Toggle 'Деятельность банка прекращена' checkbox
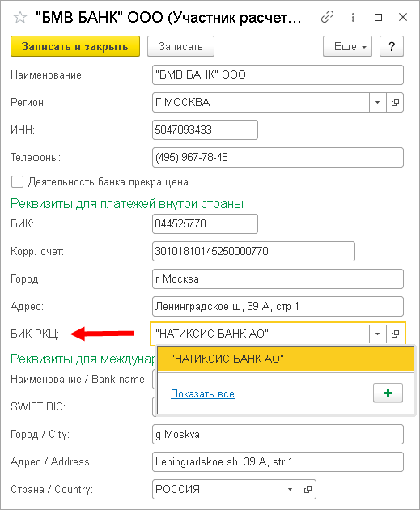 [x=17, y=182]
